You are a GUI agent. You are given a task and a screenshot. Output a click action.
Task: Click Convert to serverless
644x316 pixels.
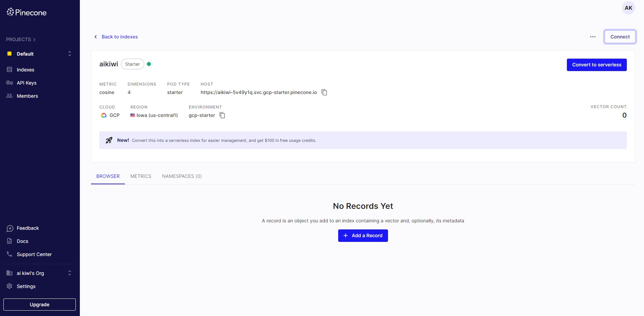click(x=597, y=65)
